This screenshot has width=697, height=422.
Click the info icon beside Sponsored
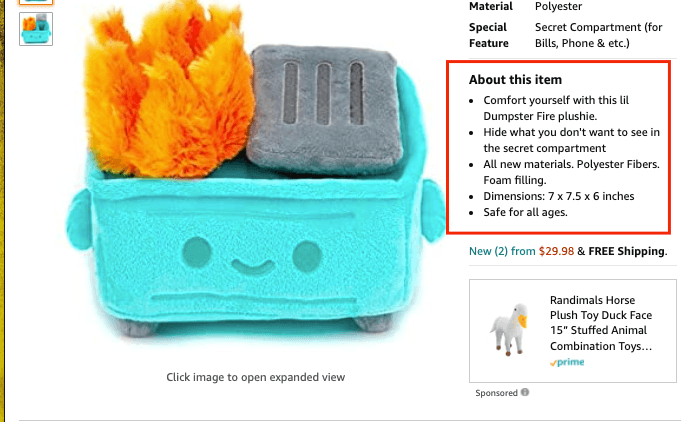coord(525,392)
